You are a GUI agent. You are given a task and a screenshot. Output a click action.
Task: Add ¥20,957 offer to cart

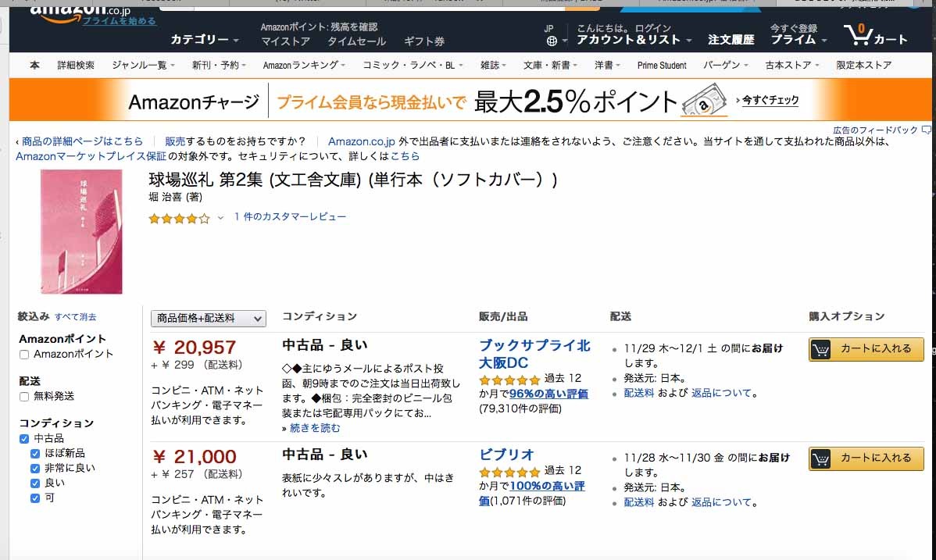[x=866, y=349]
